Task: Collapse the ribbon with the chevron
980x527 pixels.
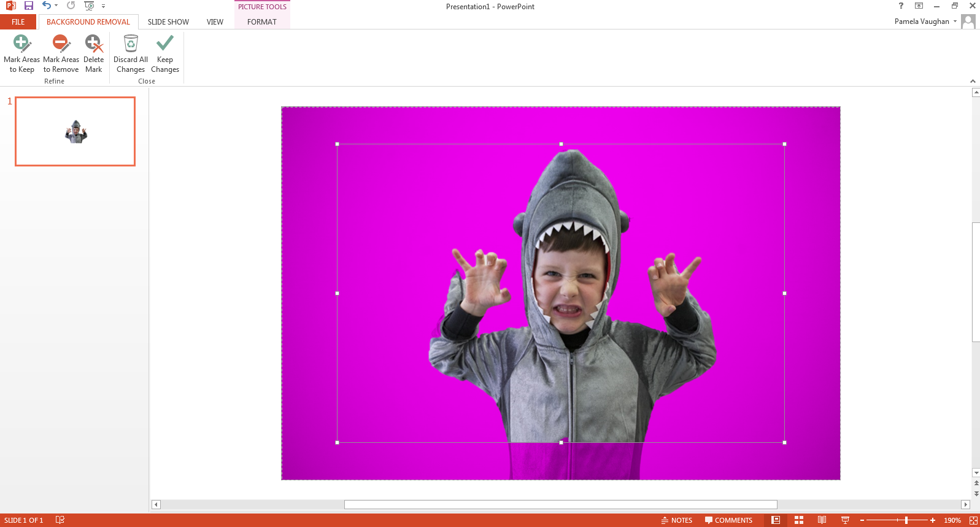Action: click(973, 81)
